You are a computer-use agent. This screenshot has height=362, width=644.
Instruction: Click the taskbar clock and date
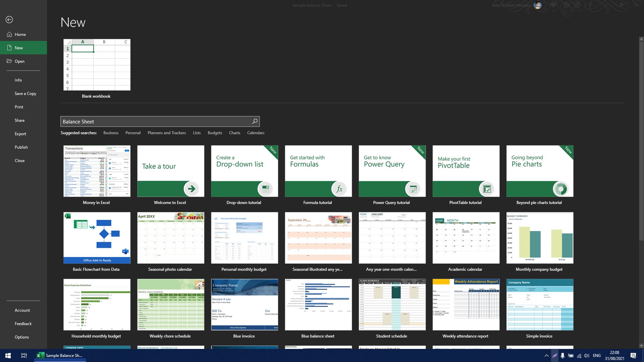pos(614,355)
